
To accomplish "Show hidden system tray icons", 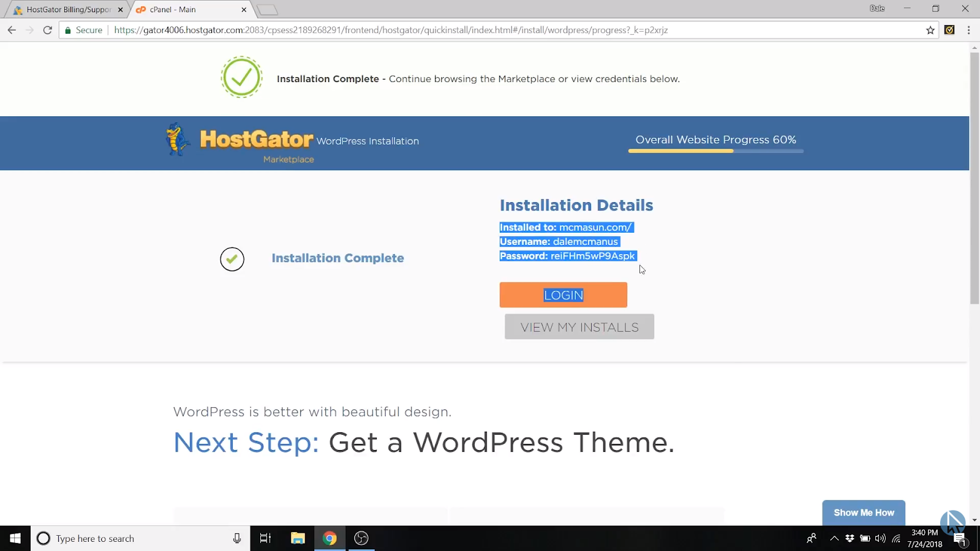I will [x=834, y=538].
